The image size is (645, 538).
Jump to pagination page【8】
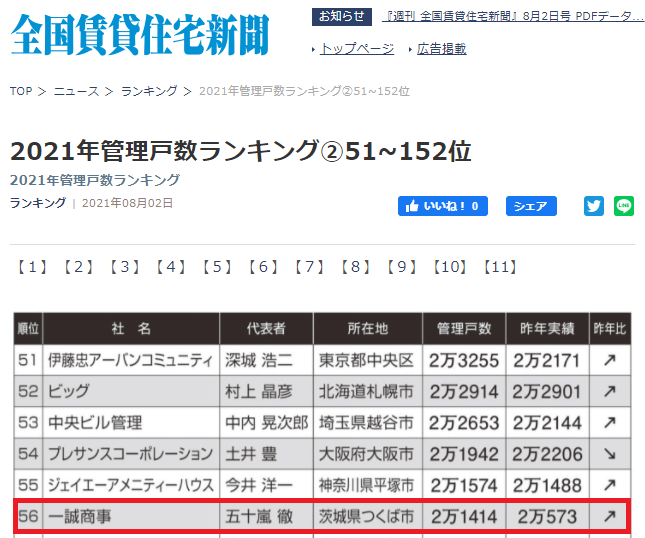click(356, 267)
